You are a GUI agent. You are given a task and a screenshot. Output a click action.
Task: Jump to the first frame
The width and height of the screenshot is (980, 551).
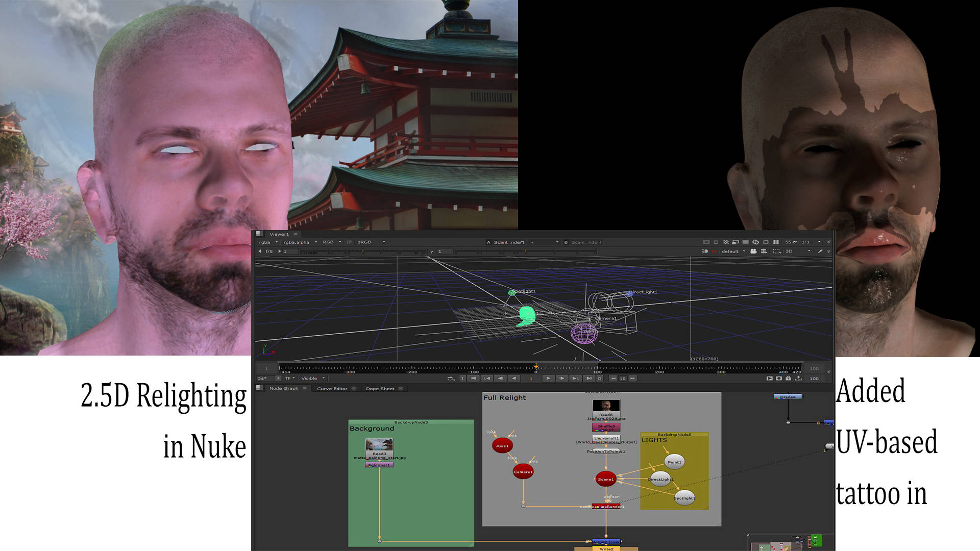tap(473, 378)
